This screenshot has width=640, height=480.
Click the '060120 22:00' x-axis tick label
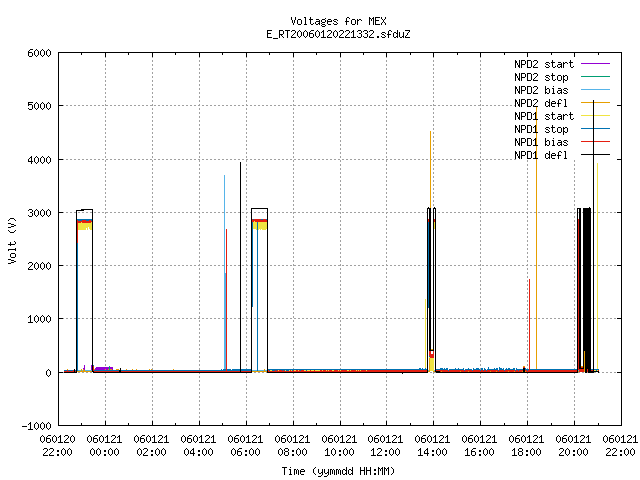pos(58,446)
